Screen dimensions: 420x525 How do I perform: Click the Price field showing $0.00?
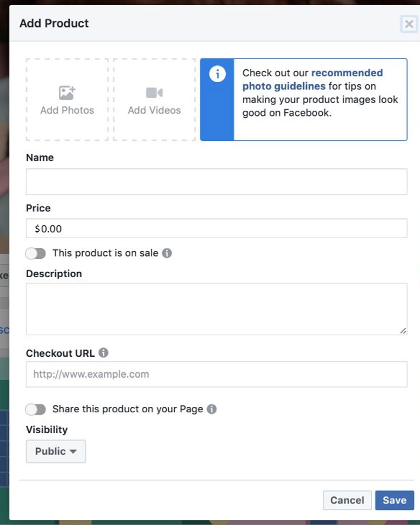[217, 229]
